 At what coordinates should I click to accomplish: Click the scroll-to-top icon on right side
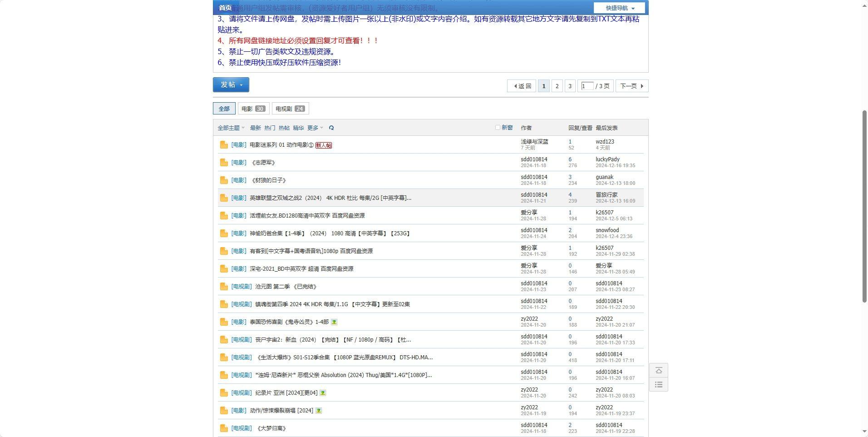point(659,371)
